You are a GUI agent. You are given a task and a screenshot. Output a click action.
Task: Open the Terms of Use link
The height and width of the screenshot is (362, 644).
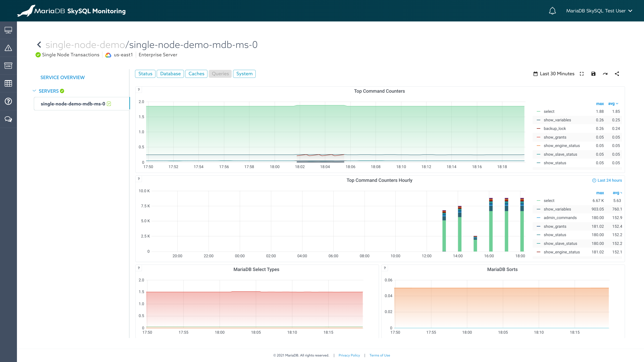[x=380, y=355]
